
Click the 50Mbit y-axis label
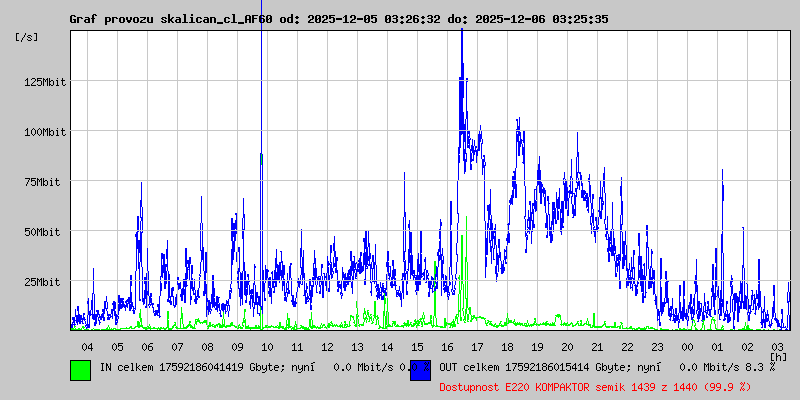click(45, 232)
